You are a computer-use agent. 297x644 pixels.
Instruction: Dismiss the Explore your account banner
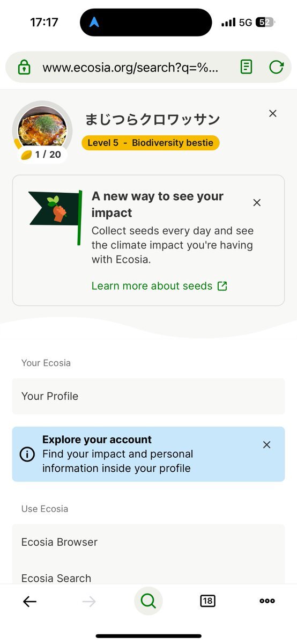266,445
